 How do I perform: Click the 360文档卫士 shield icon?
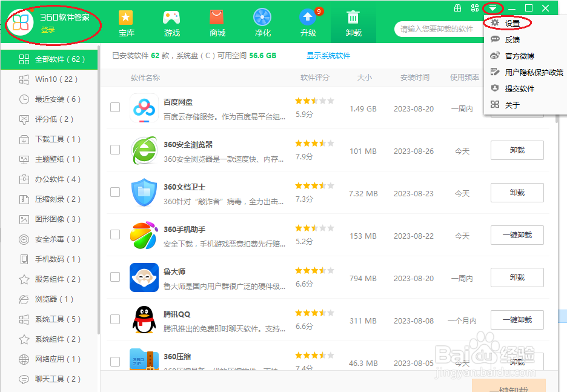144,193
